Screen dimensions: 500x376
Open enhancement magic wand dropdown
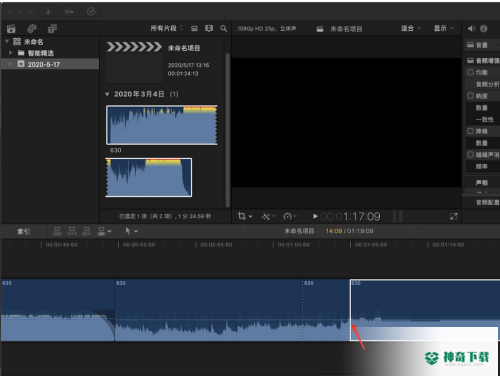tap(268, 216)
